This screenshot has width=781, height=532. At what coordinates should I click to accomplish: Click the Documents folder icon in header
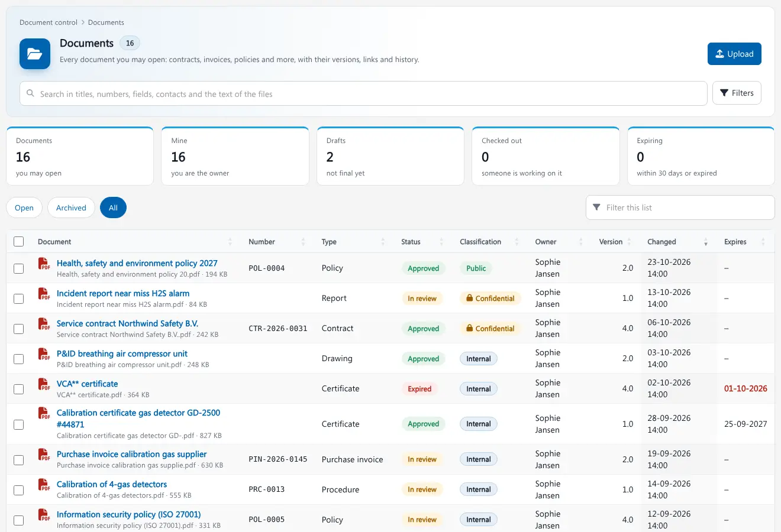(35, 54)
